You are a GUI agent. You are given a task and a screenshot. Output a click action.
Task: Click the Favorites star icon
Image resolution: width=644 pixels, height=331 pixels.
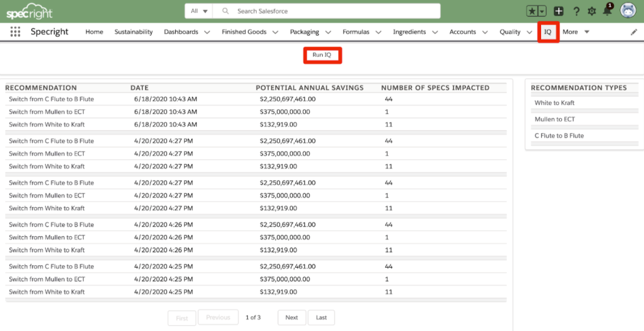point(532,11)
